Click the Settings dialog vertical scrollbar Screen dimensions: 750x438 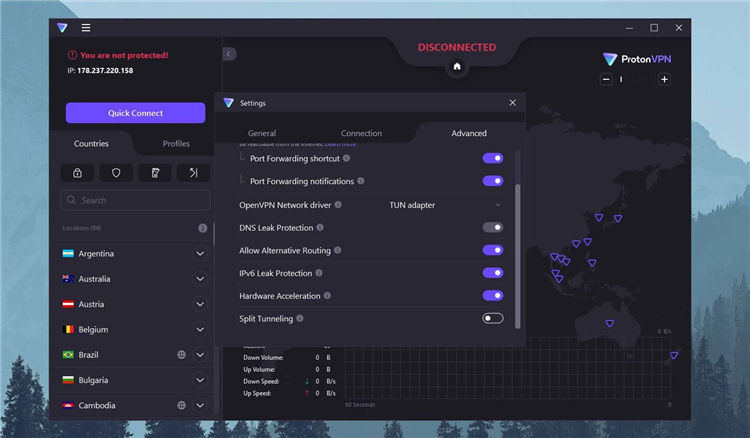(518, 256)
